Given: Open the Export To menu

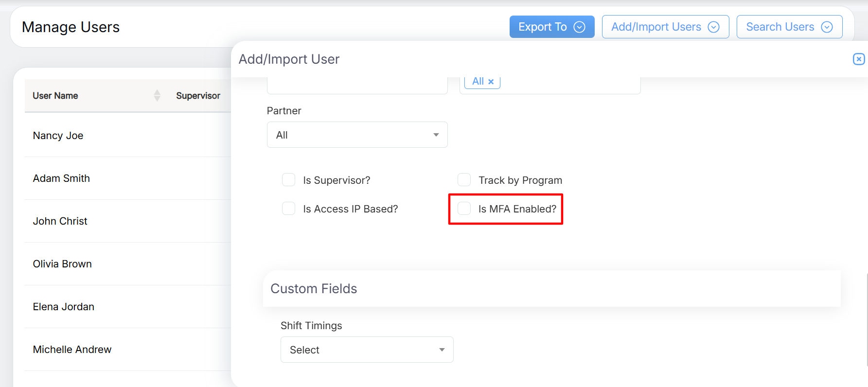Looking at the screenshot, I should point(543,27).
